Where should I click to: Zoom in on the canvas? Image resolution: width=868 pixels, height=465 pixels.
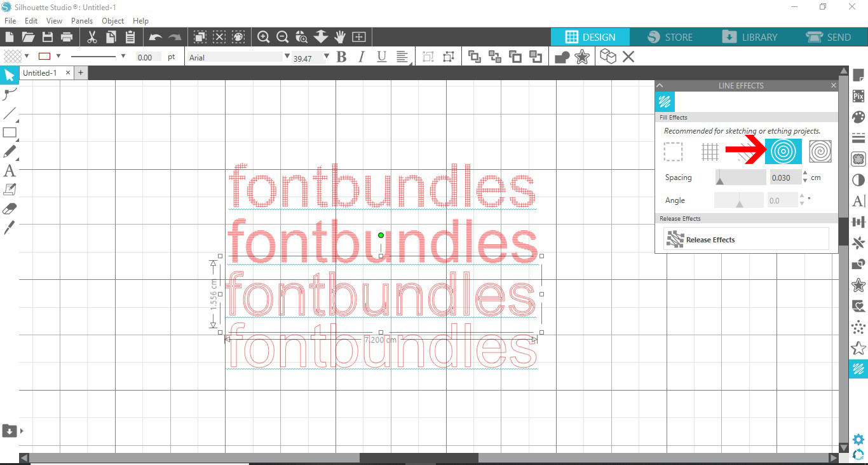(264, 37)
